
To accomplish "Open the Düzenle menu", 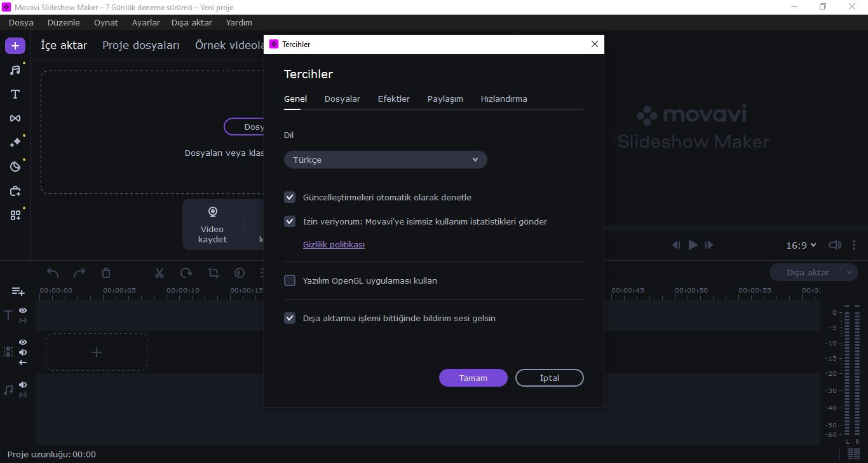I will [64, 22].
